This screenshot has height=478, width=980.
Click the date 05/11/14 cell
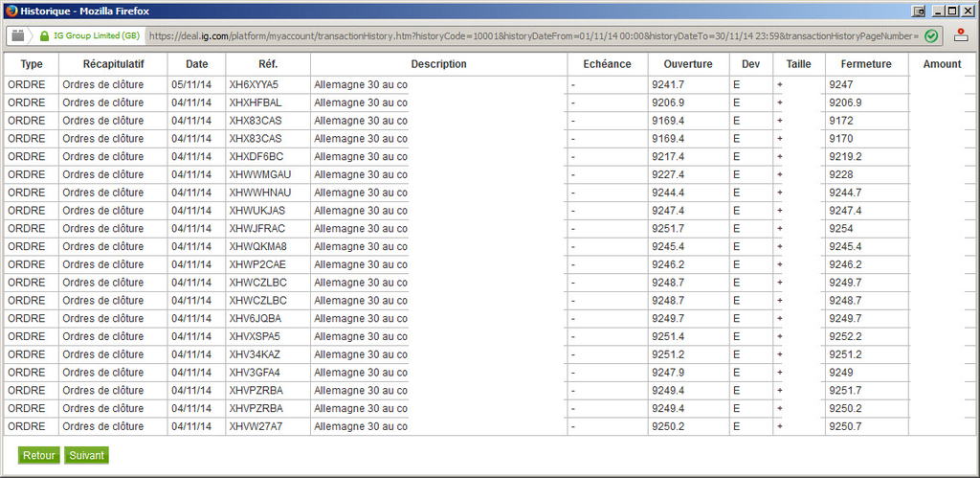190,84
